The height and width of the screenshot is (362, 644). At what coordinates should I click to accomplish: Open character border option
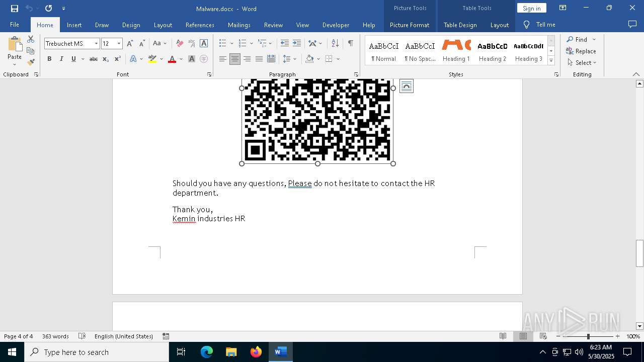[204, 44]
